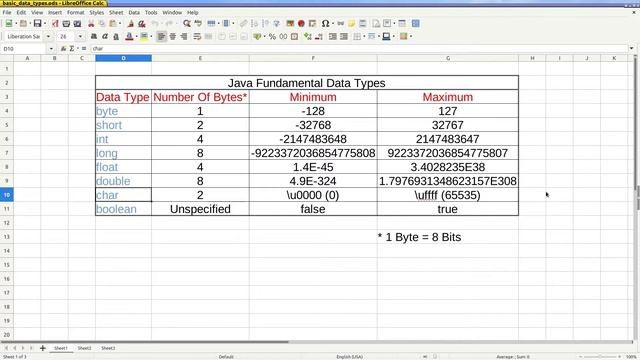Toggle Bold formatting
Image resolution: width=640 pixels, height=360 pixels.
coord(94,37)
